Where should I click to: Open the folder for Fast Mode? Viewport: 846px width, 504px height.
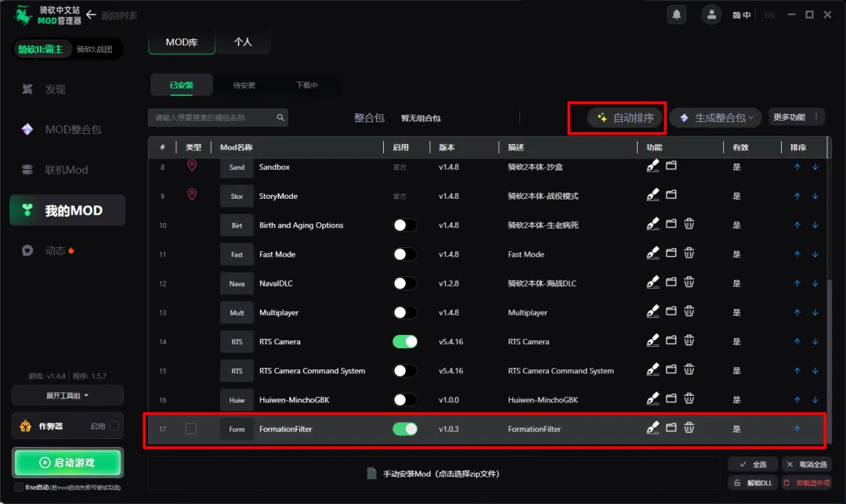click(x=671, y=253)
